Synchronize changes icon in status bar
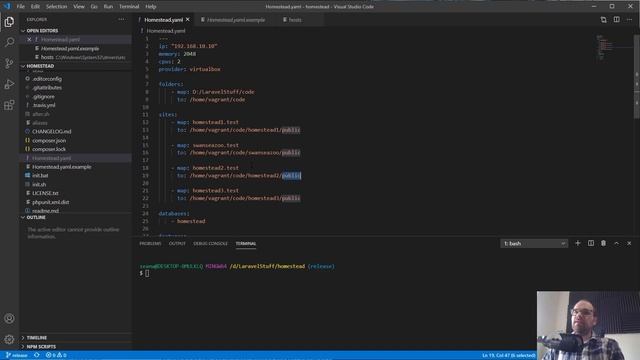The image size is (640, 360). pos(37,356)
